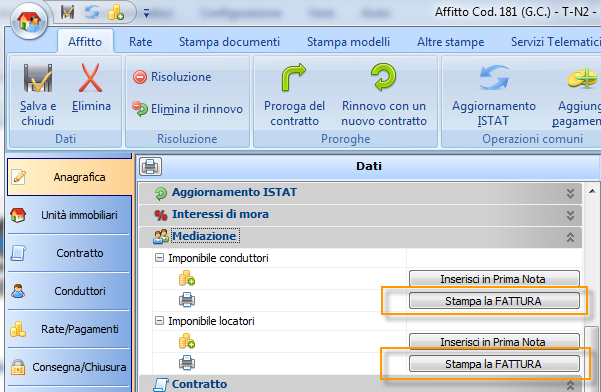The width and height of the screenshot is (601, 392).
Task: Expand the Interessi di mora section chevron
Action: [x=570, y=215]
